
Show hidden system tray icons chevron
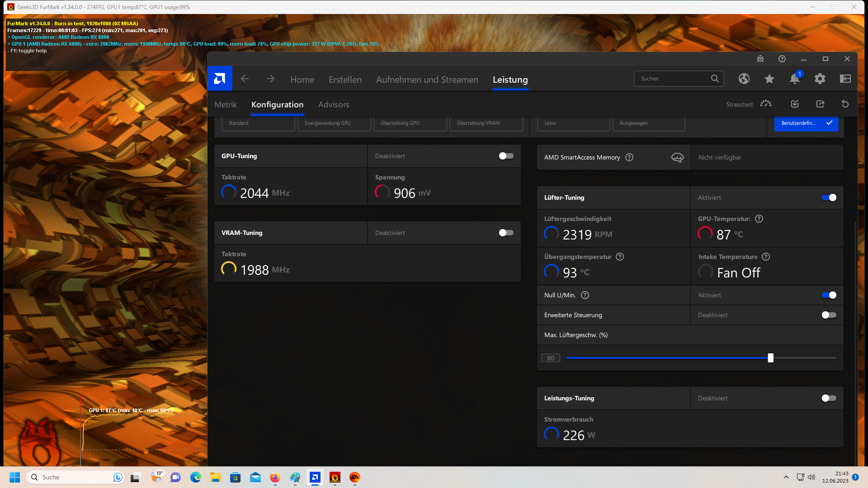pos(786,477)
